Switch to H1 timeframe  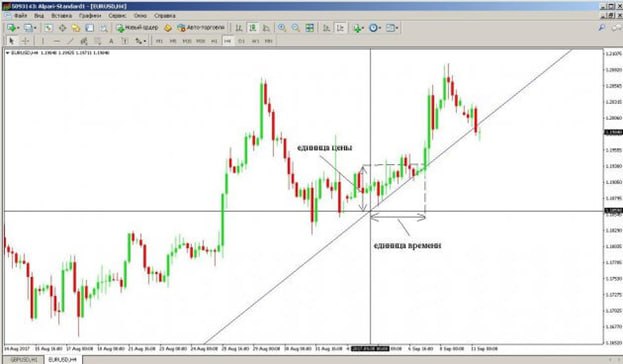click(x=214, y=41)
